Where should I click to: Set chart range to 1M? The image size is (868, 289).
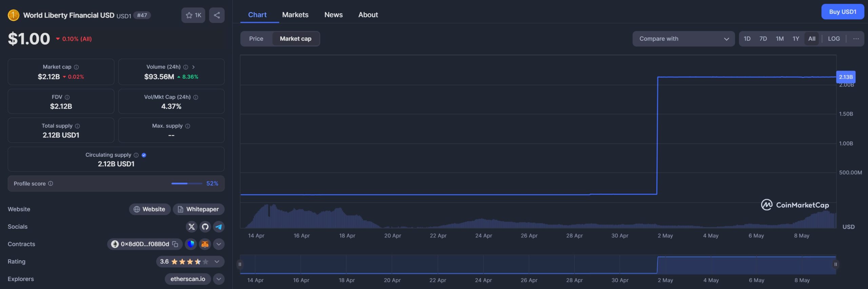click(x=780, y=39)
